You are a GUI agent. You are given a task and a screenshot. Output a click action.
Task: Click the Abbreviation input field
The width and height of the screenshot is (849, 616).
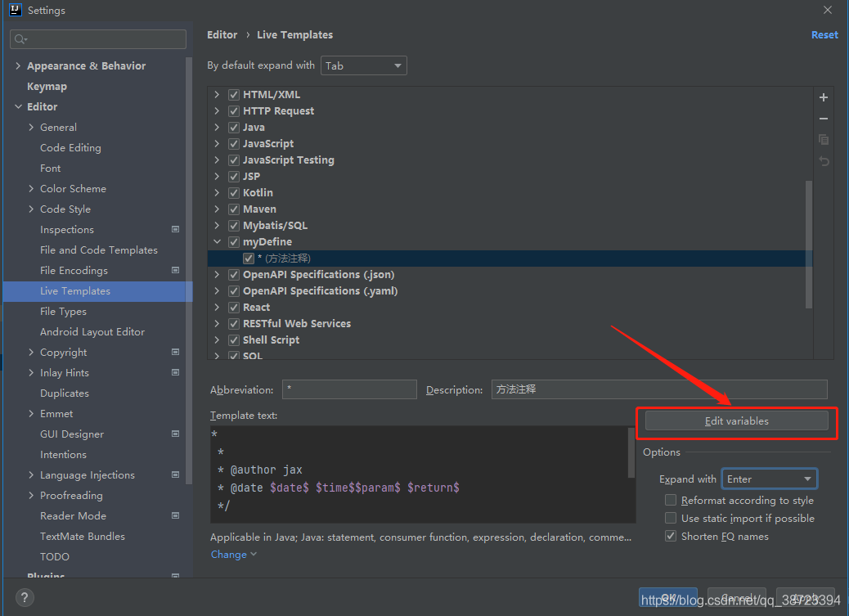[349, 389]
